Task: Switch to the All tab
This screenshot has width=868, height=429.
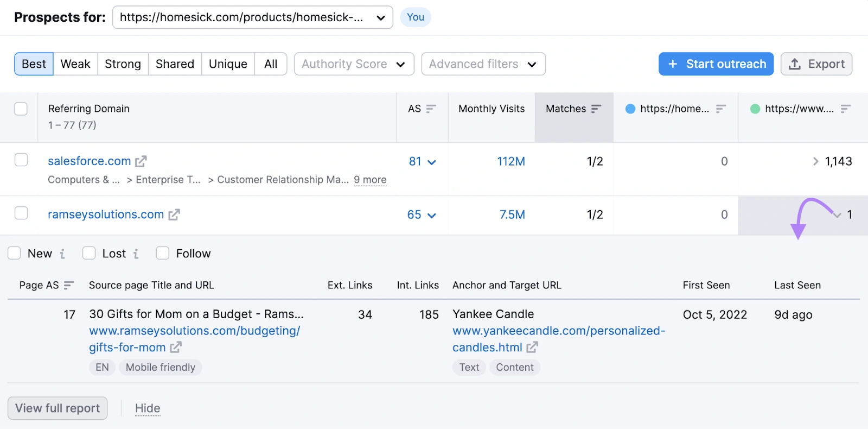Action: point(271,64)
